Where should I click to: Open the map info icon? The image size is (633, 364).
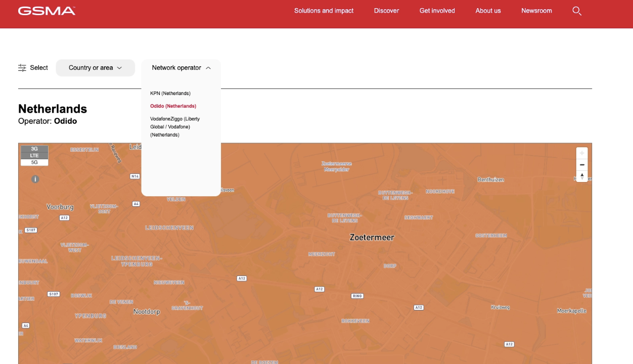pos(35,179)
